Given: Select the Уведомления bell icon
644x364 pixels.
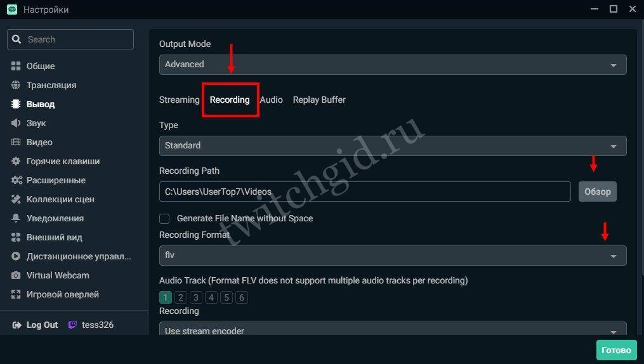Looking at the screenshot, I should coord(16,218).
